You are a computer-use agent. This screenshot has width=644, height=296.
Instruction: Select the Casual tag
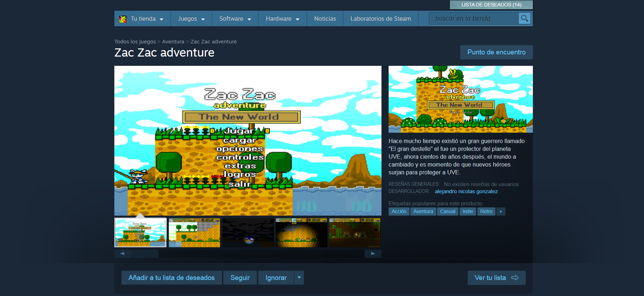tap(448, 211)
